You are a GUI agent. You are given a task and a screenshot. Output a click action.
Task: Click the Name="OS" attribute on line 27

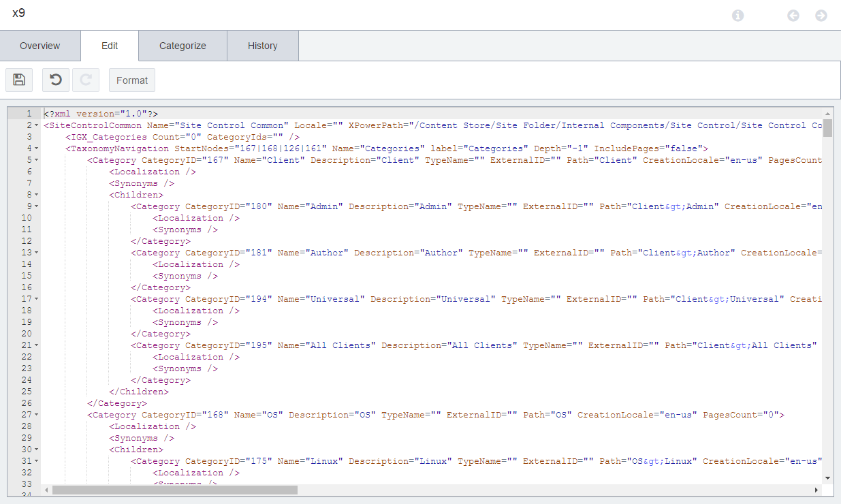point(259,415)
